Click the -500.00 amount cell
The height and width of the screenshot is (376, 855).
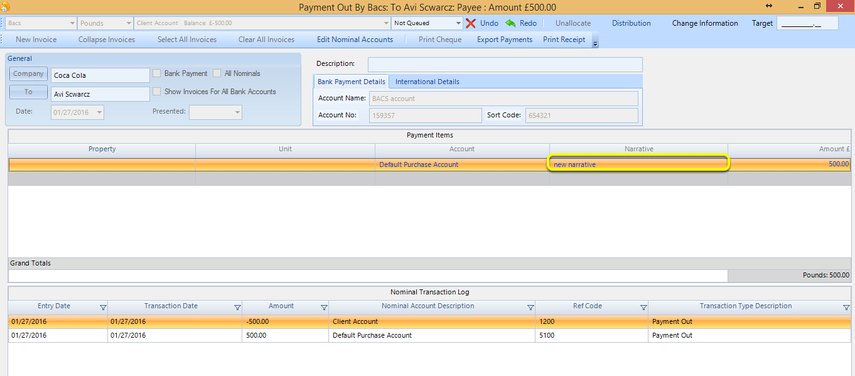point(286,322)
